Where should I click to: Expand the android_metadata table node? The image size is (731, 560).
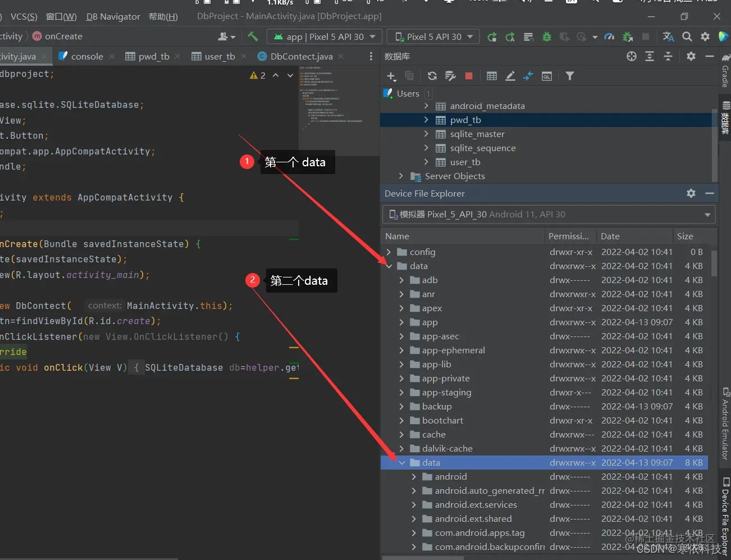(426, 106)
